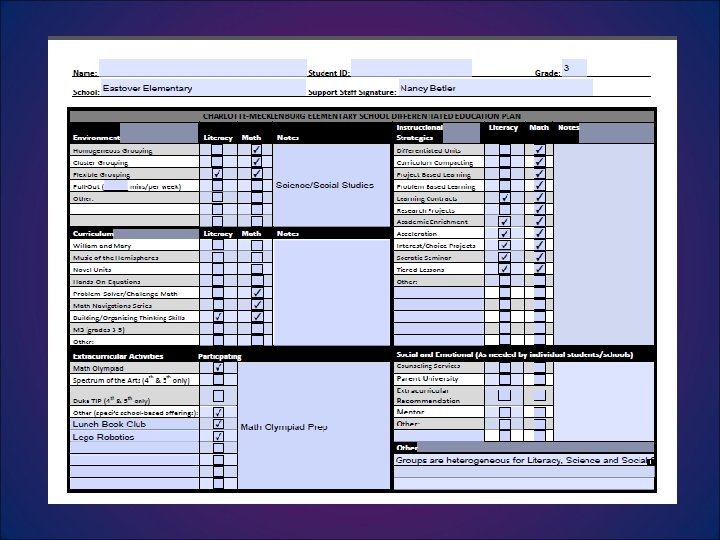Click Social and Emotional notes area
Screen dimensions: 720x540
click(x=603, y=401)
